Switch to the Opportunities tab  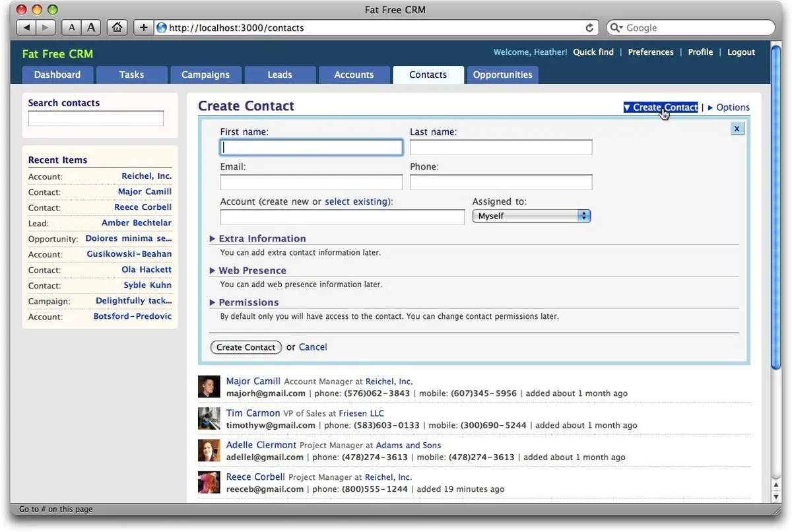[x=502, y=75]
